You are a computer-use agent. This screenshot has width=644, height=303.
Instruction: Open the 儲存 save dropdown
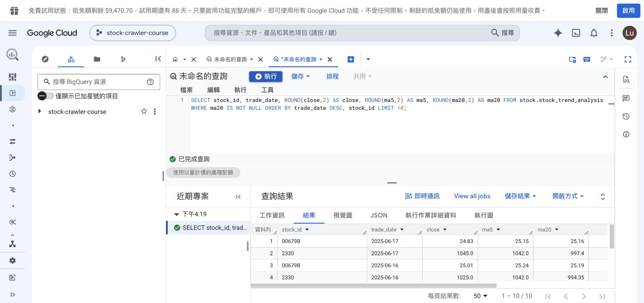click(301, 76)
